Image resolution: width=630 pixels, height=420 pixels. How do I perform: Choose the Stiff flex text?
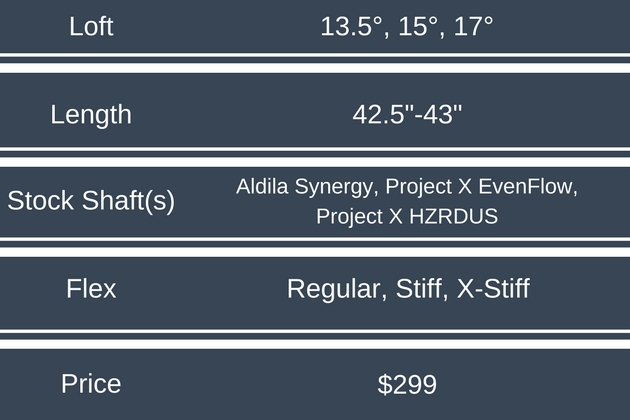click(416, 289)
